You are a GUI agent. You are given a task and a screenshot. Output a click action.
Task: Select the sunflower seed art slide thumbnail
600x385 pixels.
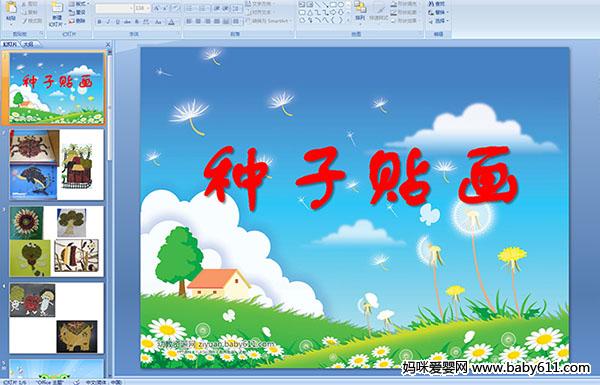coord(57,241)
